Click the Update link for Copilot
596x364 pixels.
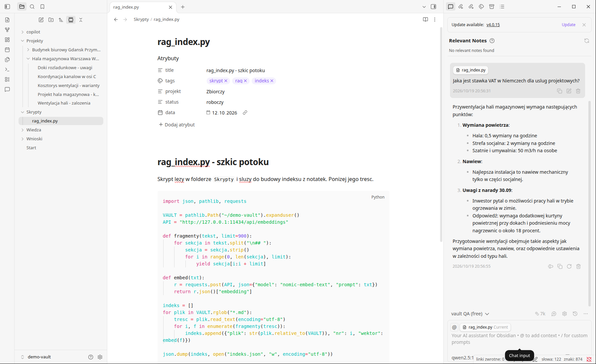pos(569,25)
